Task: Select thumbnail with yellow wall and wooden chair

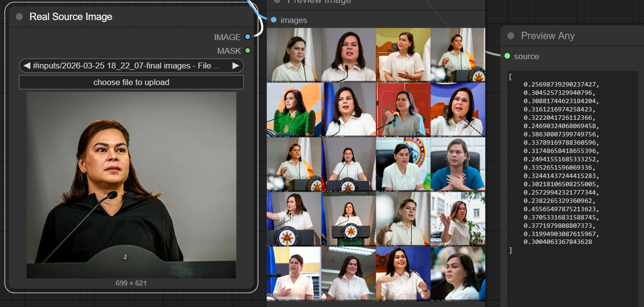Action: tap(403, 54)
